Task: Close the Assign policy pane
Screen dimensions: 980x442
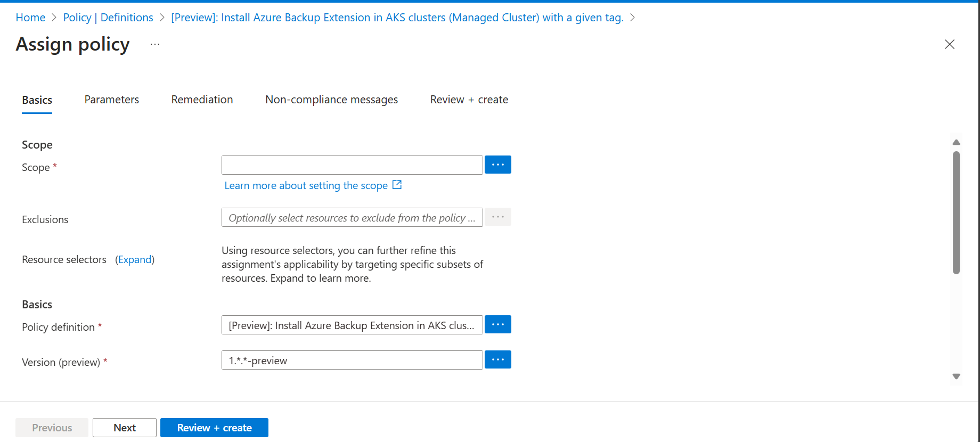Action: [949, 44]
